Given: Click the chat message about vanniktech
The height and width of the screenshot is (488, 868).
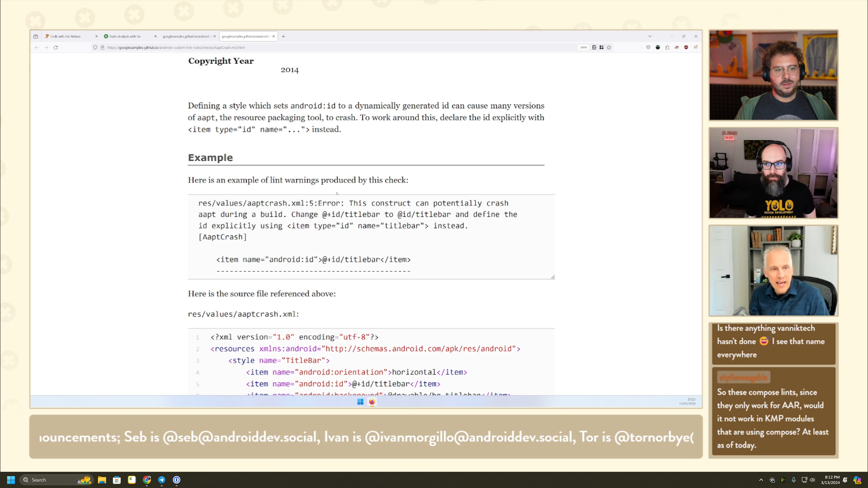Looking at the screenshot, I should point(773,343).
